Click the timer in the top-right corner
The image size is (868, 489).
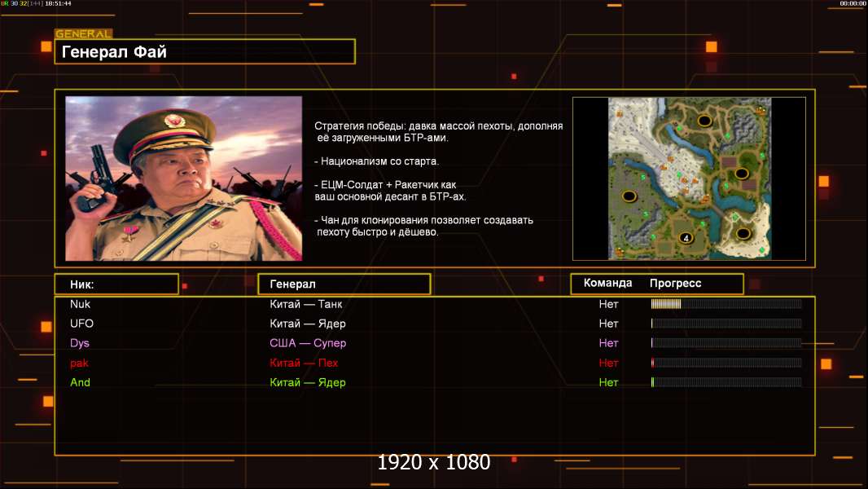tap(853, 4)
